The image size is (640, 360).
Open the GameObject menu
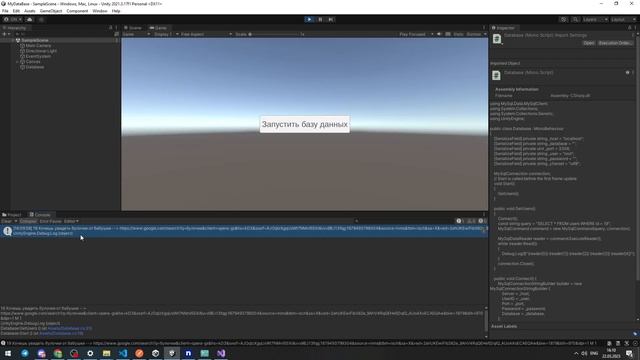[x=51, y=11]
